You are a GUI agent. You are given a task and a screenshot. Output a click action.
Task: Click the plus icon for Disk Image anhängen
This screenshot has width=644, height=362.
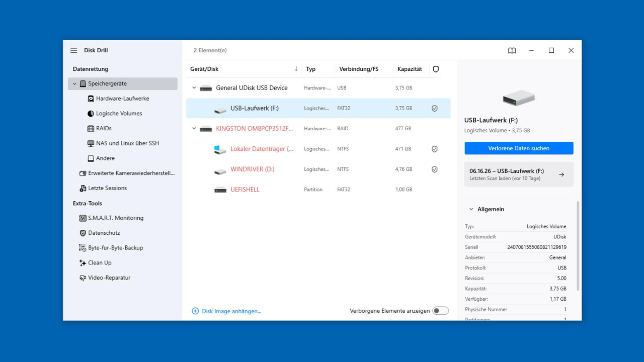(x=195, y=311)
